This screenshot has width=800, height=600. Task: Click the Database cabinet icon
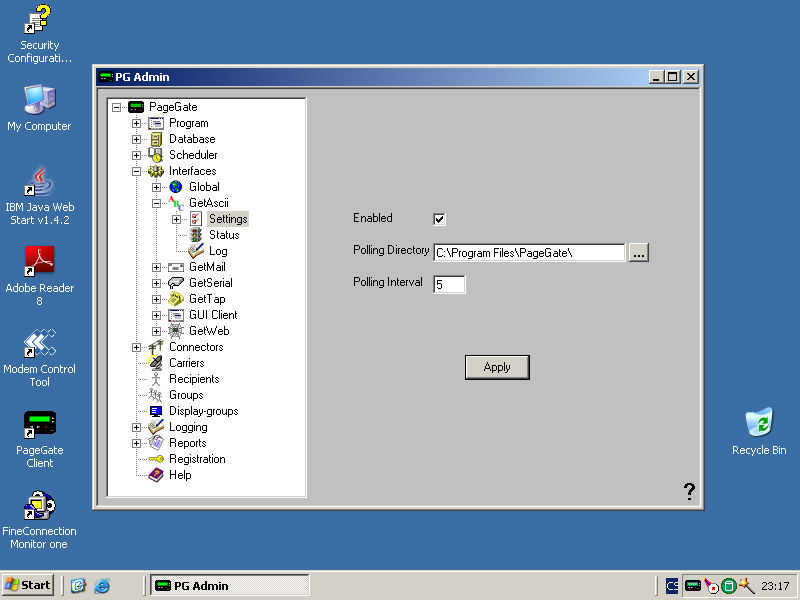pyautogui.click(x=156, y=139)
